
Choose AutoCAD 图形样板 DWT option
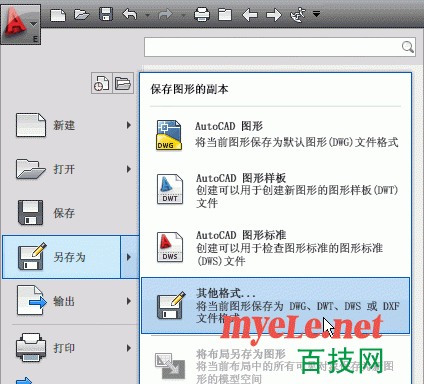click(x=276, y=190)
